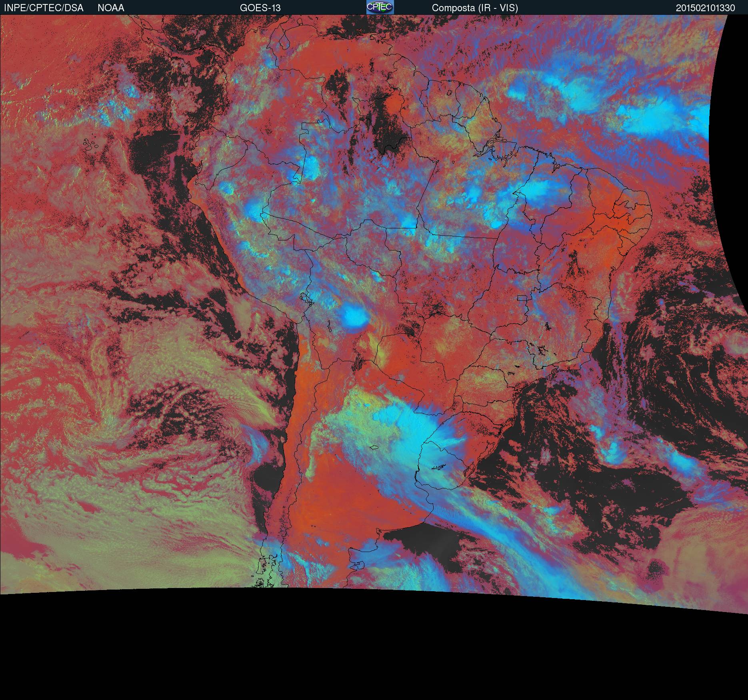Click the CPTEC logo in header
The width and height of the screenshot is (748, 700).
pyautogui.click(x=380, y=7)
